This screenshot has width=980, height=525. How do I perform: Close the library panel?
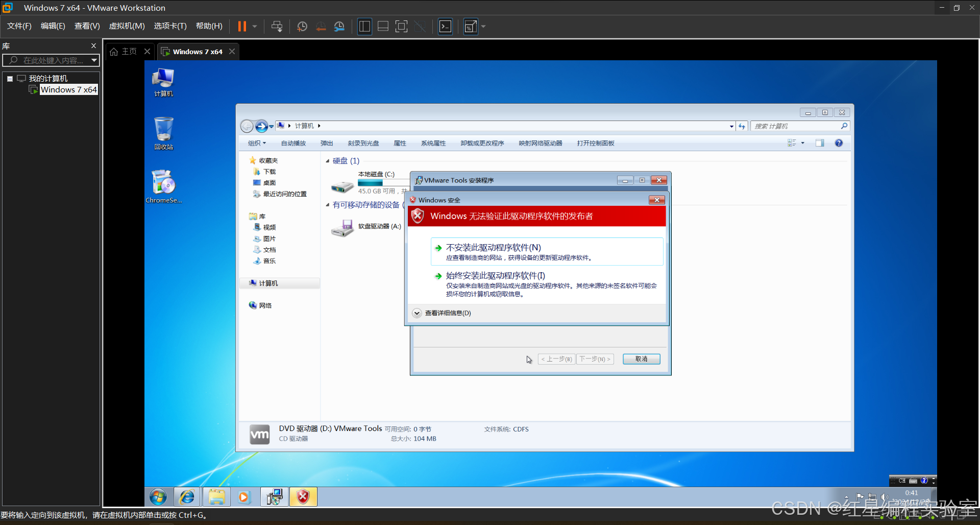(93, 46)
